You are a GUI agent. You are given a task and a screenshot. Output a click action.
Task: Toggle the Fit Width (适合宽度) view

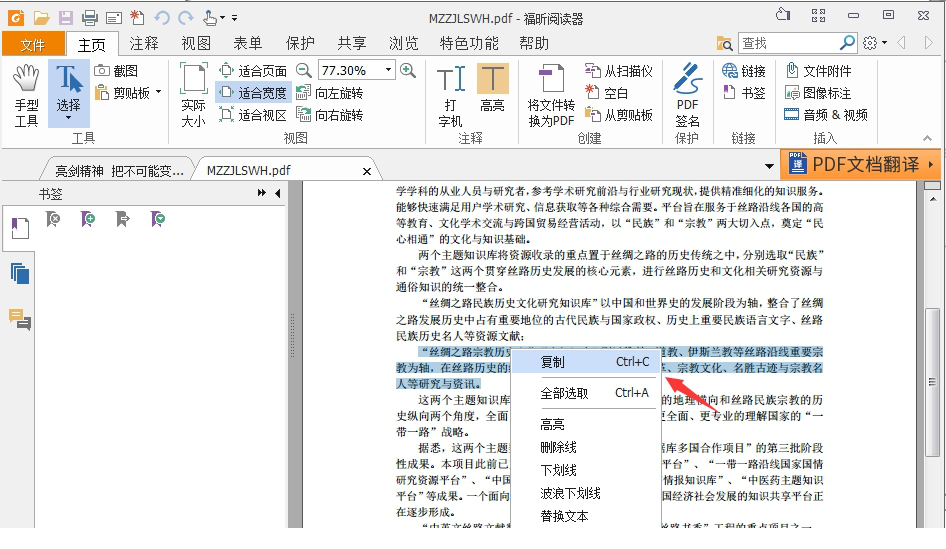tap(253, 93)
